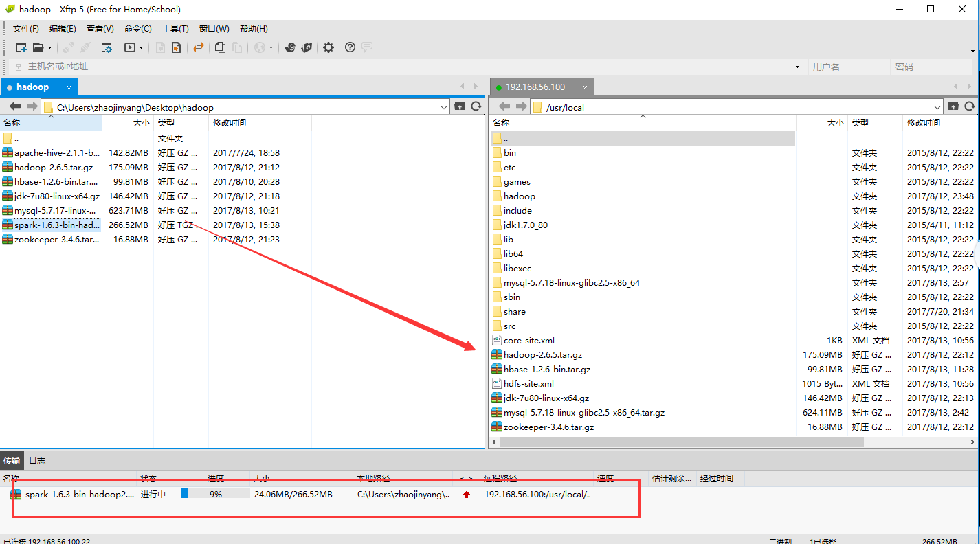Open Options via the gear icon

tap(328, 47)
